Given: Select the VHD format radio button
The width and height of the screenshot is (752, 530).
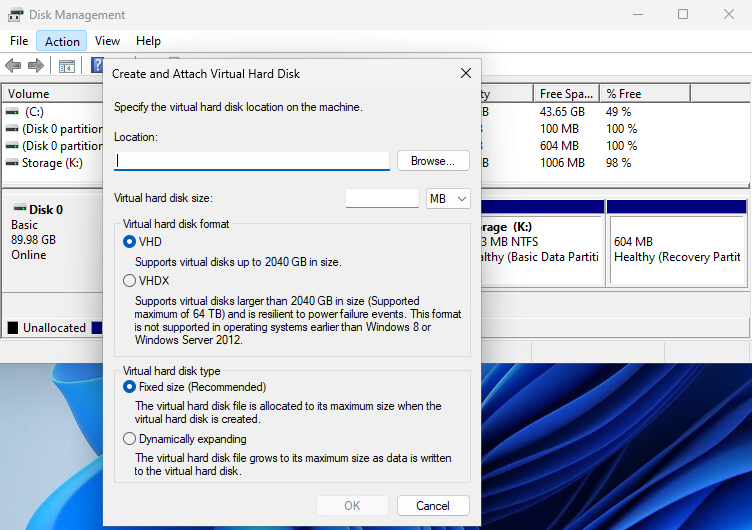Looking at the screenshot, I should pyautogui.click(x=129, y=241).
